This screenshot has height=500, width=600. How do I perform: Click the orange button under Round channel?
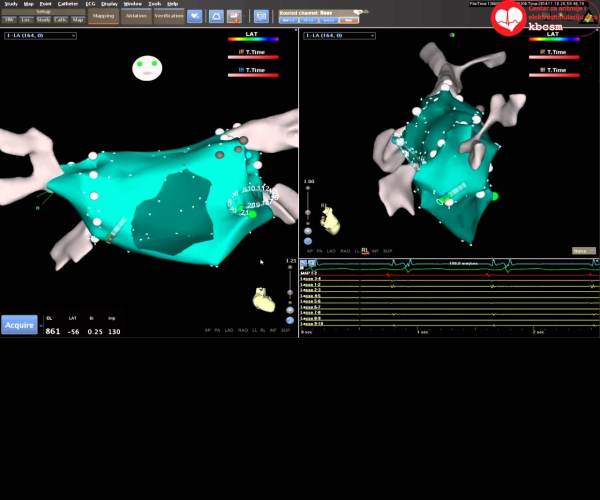pyautogui.click(x=349, y=20)
